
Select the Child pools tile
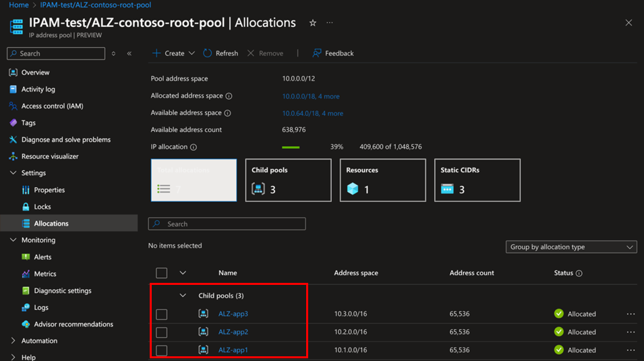point(289,180)
